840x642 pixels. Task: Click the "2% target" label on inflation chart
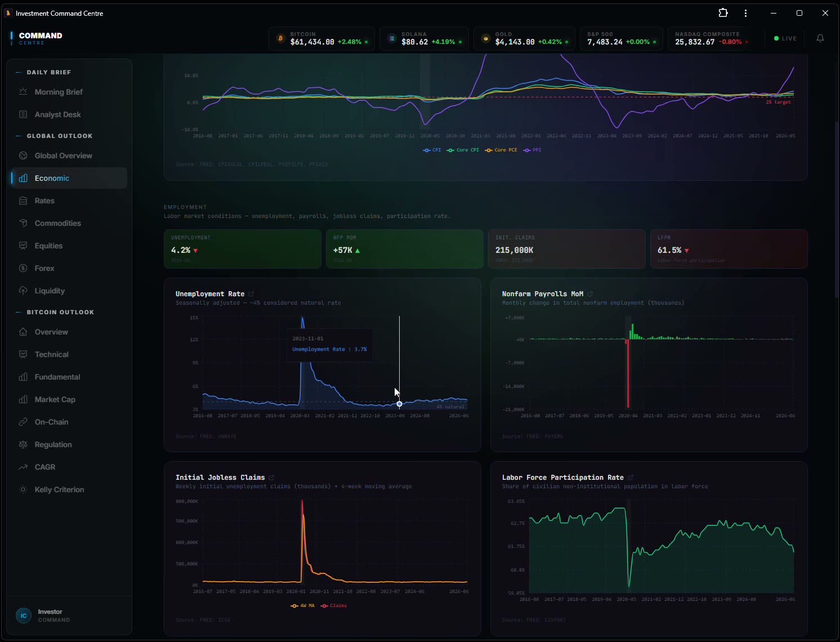[x=778, y=102]
